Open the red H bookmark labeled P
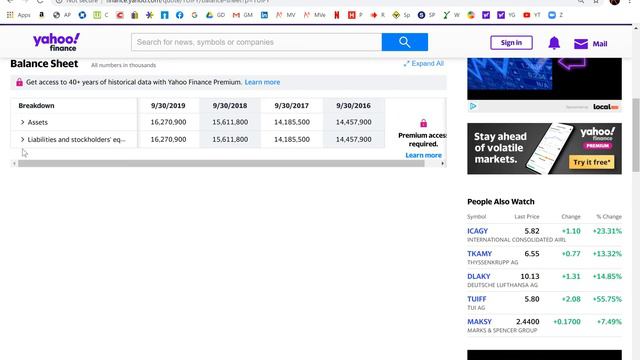640x360 pixels. click(355, 15)
